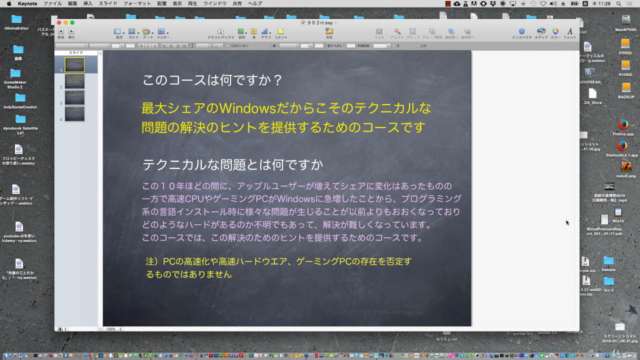Click the グループ group toolbar icon
This screenshot has width=640, height=360.
[413, 32]
